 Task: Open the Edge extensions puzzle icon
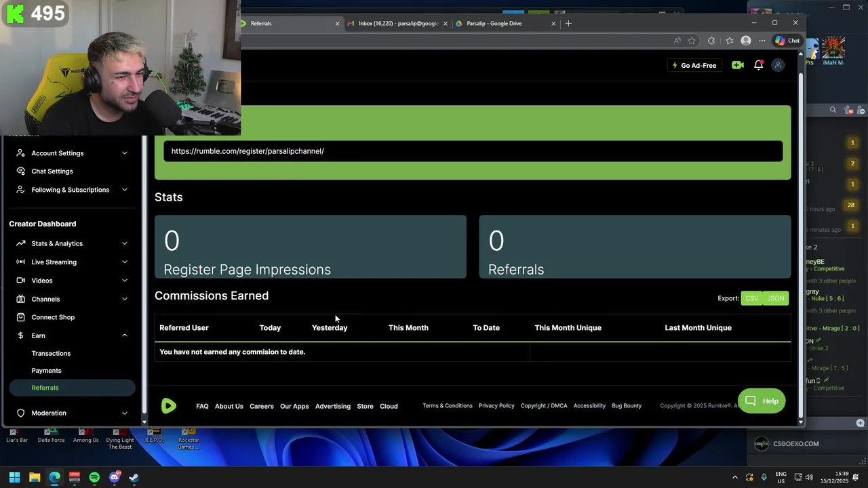pos(711,41)
